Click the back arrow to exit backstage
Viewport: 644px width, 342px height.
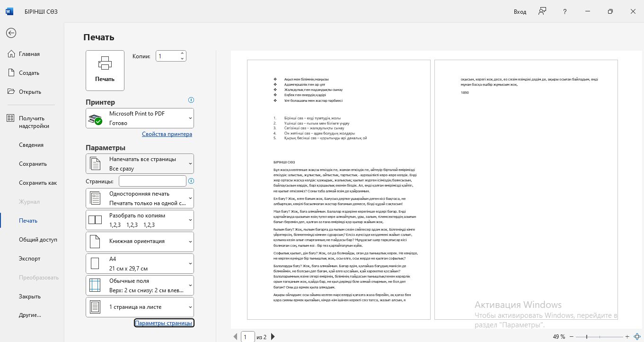(x=11, y=33)
